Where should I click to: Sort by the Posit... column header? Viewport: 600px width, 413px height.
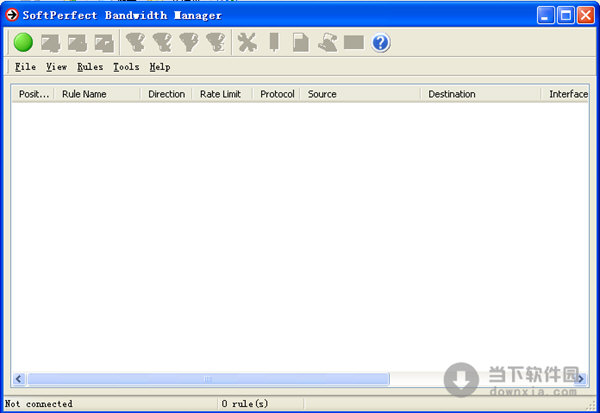tap(33, 94)
